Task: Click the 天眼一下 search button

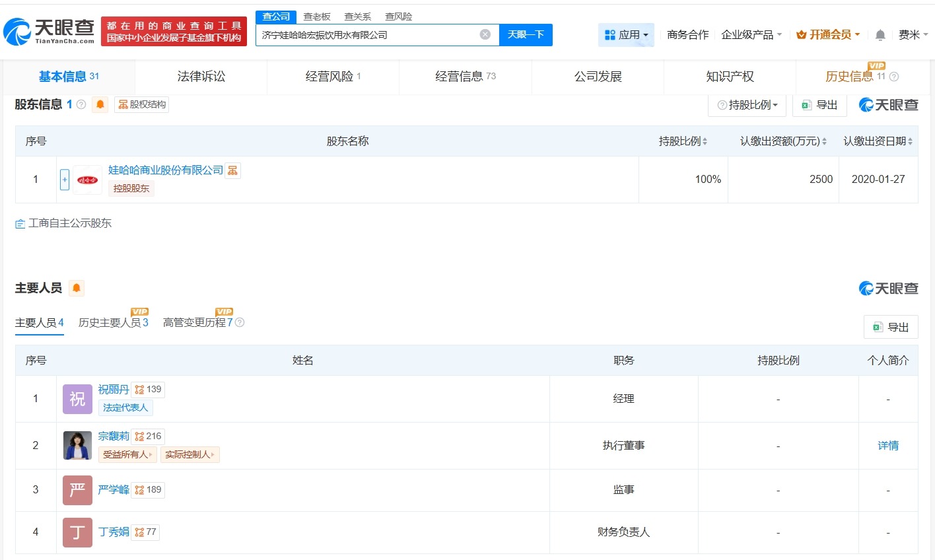Action: click(x=526, y=34)
